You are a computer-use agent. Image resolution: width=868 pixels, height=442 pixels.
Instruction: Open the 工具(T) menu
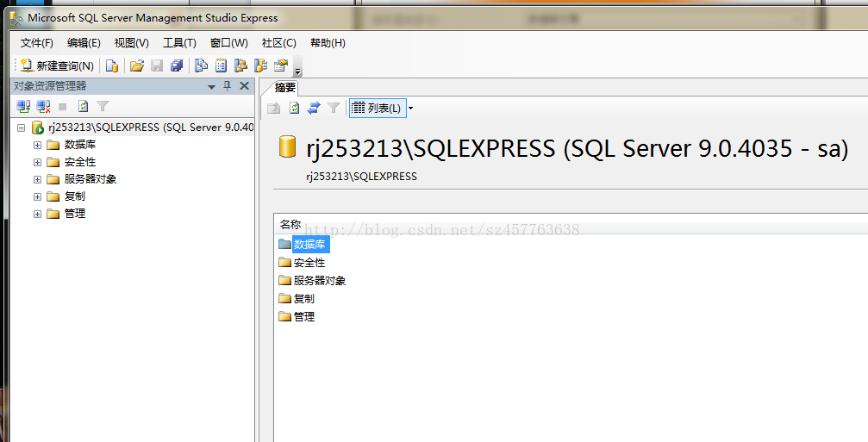[x=179, y=43]
